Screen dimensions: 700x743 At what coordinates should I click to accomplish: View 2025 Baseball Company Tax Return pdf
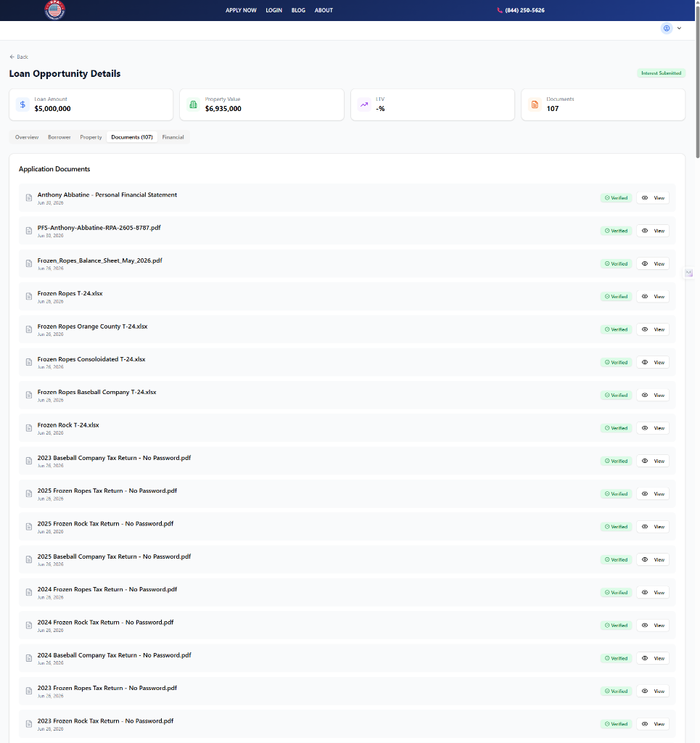[x=653, y=559]
